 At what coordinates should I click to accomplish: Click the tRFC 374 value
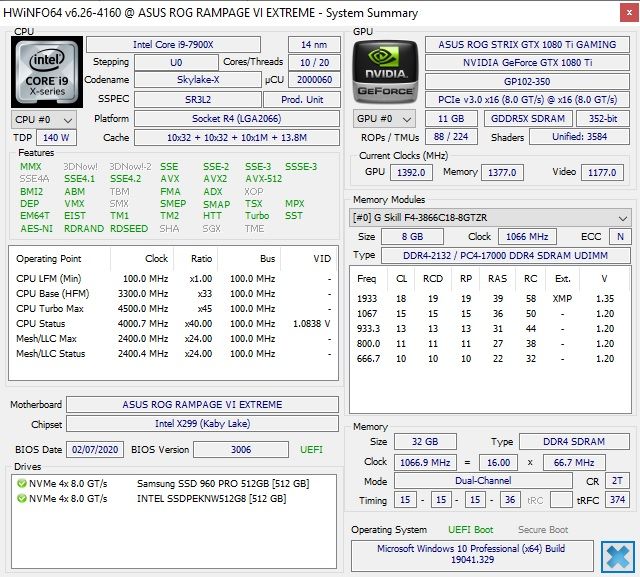[x=617, y=500]
